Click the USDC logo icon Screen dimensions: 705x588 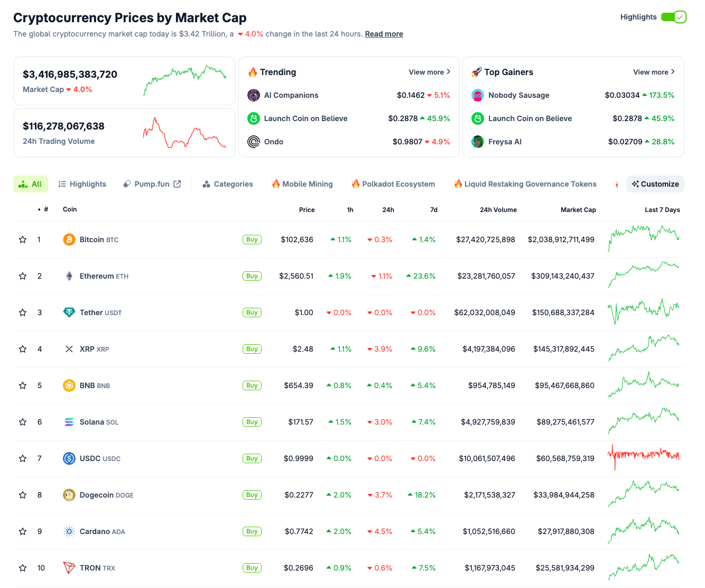pyautogui.click(x=69, y=458)
